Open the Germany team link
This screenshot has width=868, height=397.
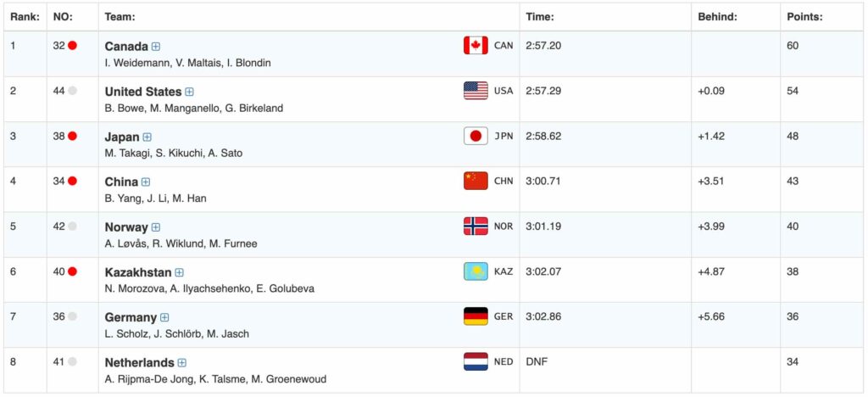(x=131, y=317)
